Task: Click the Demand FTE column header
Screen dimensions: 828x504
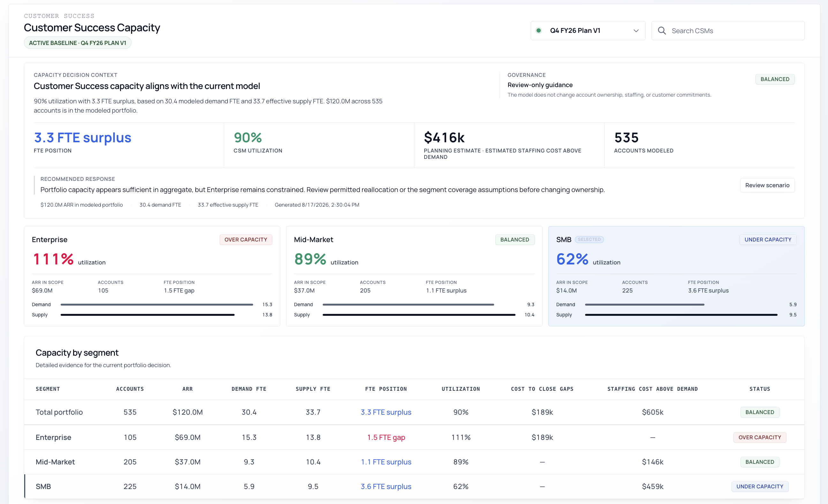Action: 249,389
